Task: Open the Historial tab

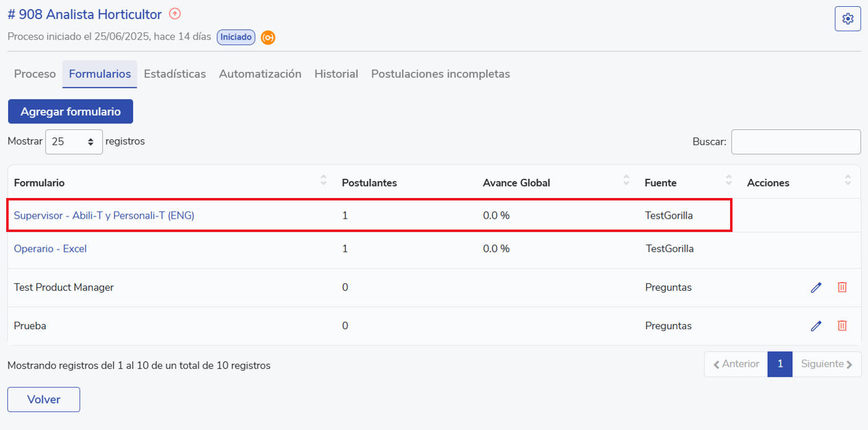Action: (336, 74)
